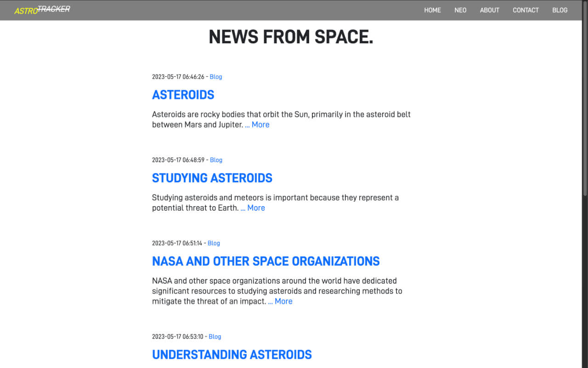Open the UNDERSTANDING ASTEROIDS article
The height and width of the screenshot is (368, 588).
(x=232, y=355)
